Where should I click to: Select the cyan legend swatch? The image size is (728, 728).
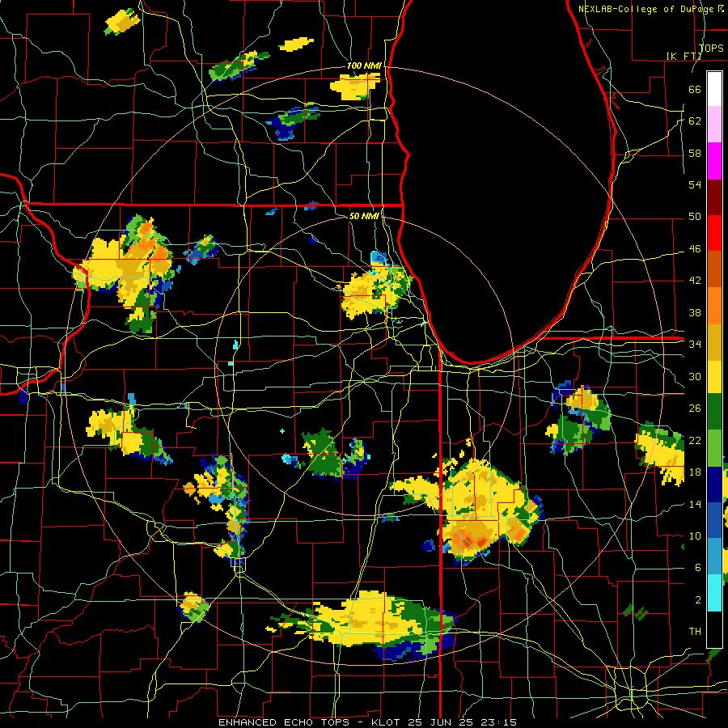pos(714,593)
